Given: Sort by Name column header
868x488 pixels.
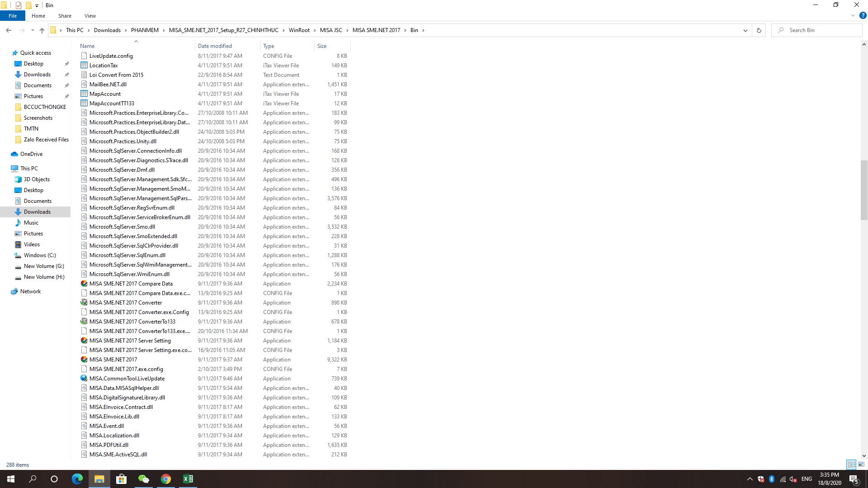Looking at the screenshot, I should tap(136, 46).
